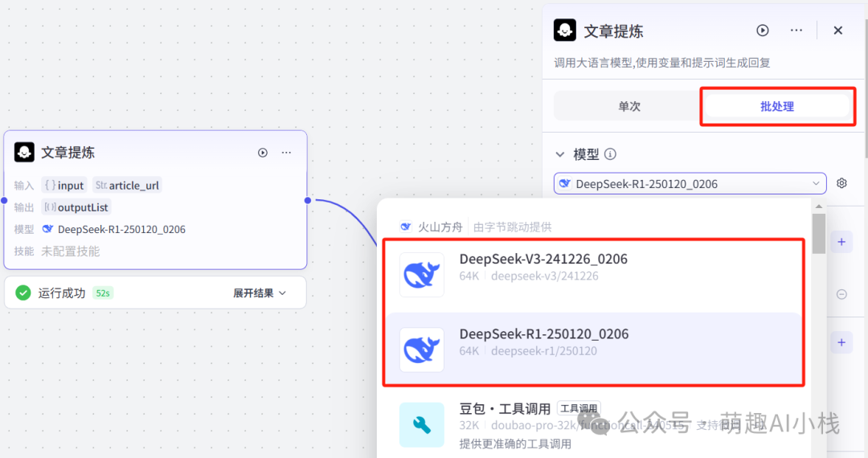This screenshot has width=868, height=458.
Task: Click the model list scrollbar thumb
Action: [x=819, y=234]
